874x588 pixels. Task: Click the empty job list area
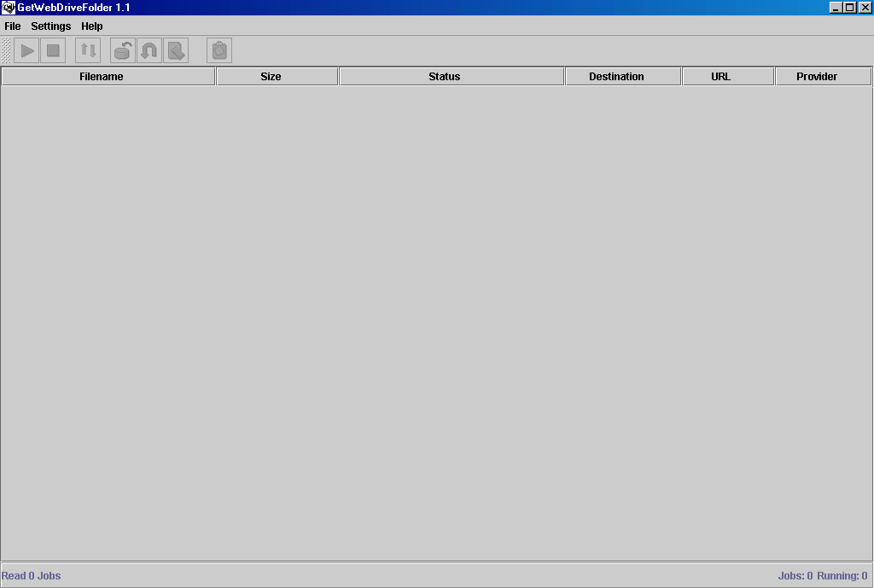pyautogui.click(x=437, y=324)
